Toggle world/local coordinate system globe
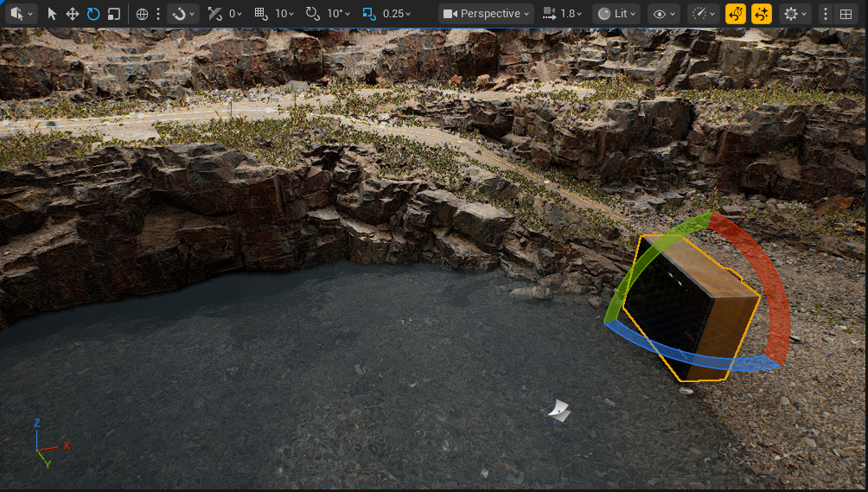Viewport: 868px width, 492px height. coord(143,14)
